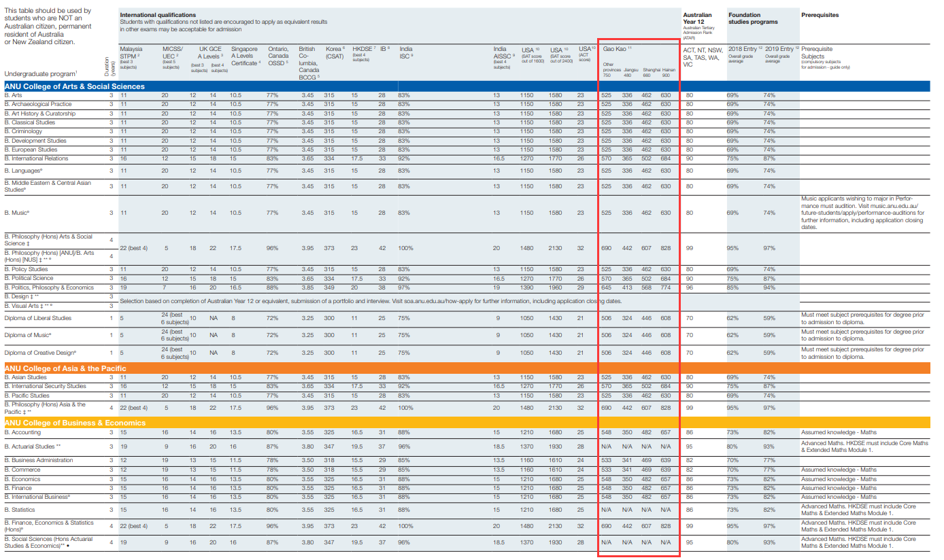The height and width of the screenshot is (560, 944).
Task: Click the B. Visual Arts program name
Action: click(29, 306)
